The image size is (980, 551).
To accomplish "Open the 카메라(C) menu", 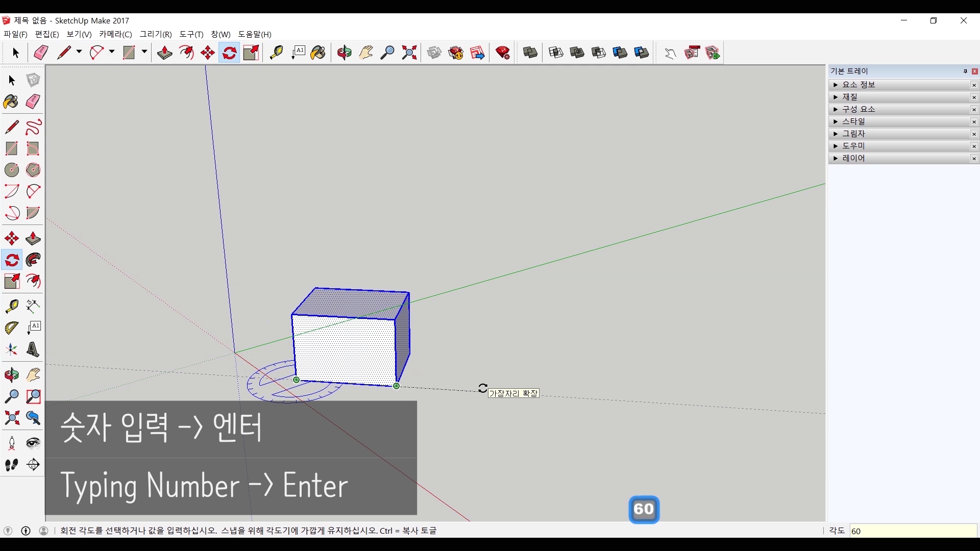I will coord(115,34).
